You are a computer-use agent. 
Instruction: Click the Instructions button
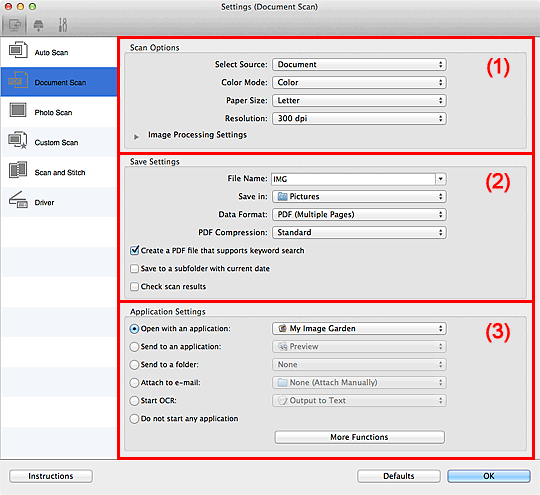(51, 476)
